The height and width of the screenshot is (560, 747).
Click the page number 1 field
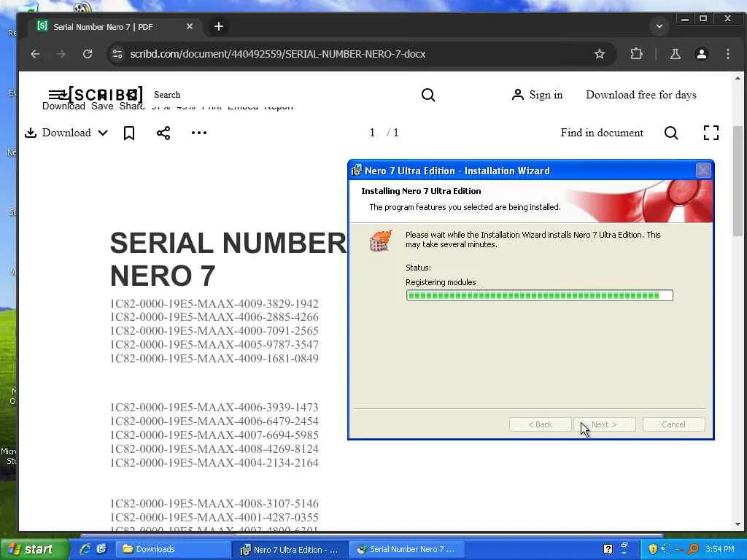372,133
